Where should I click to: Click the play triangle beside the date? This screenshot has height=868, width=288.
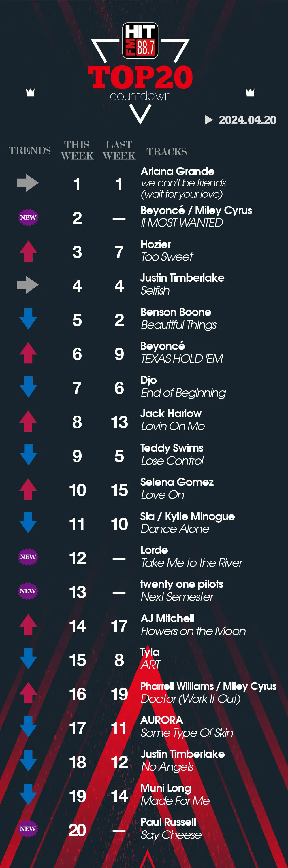(209, 120)
